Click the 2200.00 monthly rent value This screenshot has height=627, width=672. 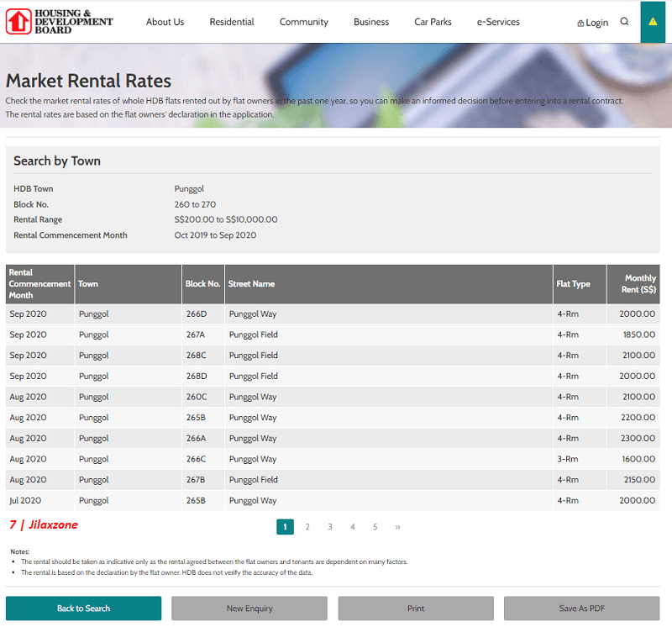point(638,417)
